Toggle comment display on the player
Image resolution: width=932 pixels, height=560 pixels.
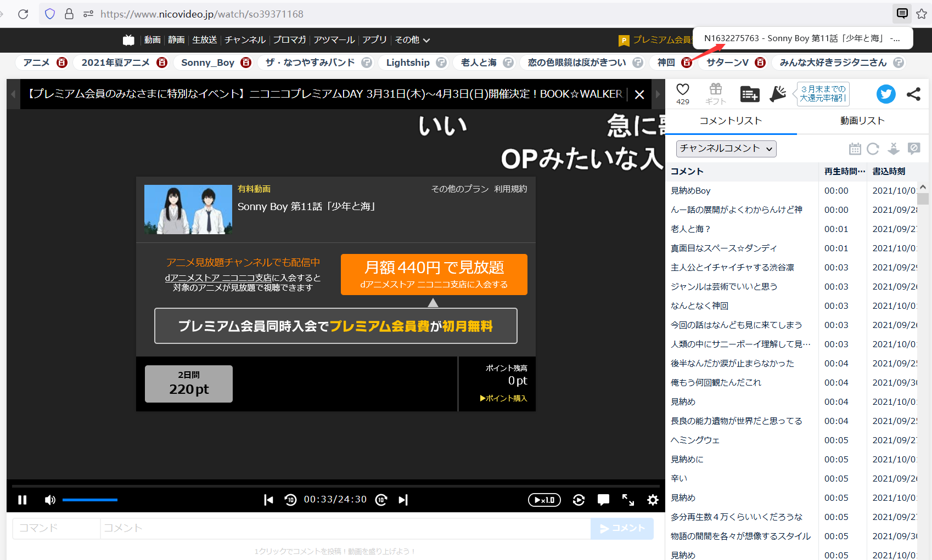tap(603, 500)
